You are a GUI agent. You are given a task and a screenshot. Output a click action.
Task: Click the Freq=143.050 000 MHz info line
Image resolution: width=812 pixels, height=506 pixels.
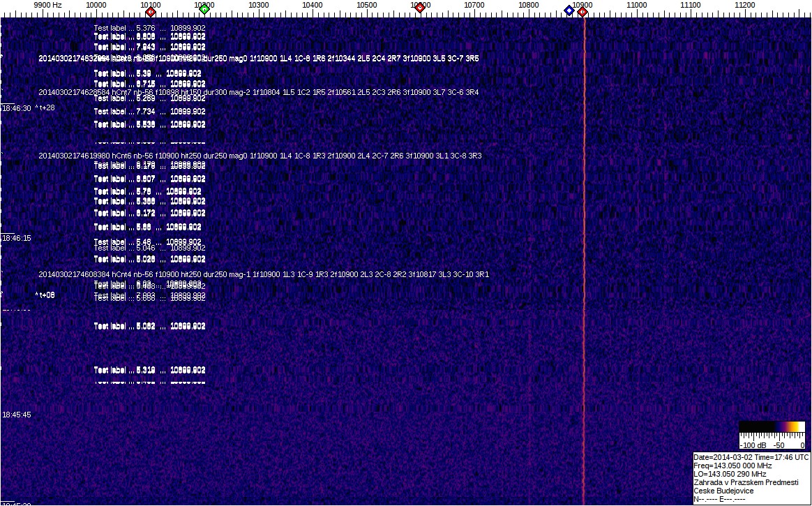pyautogui.click(x=732, y=466)
